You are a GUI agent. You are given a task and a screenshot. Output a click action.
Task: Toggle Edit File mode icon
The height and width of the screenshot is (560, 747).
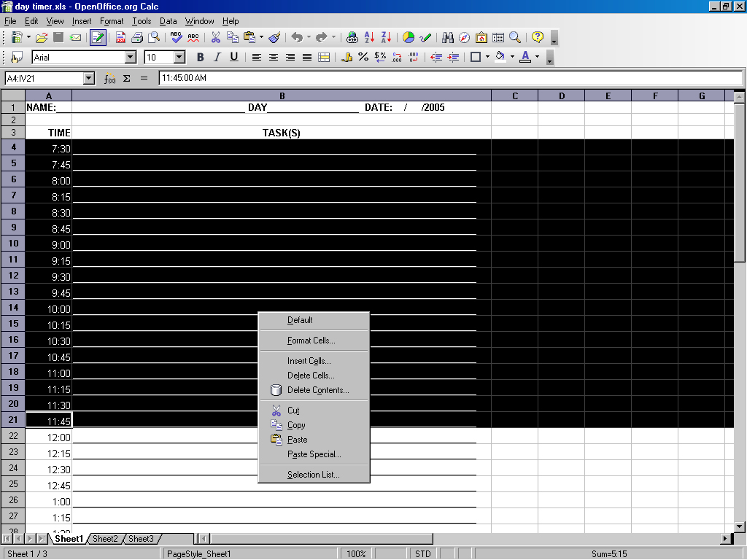pos(98,38)
